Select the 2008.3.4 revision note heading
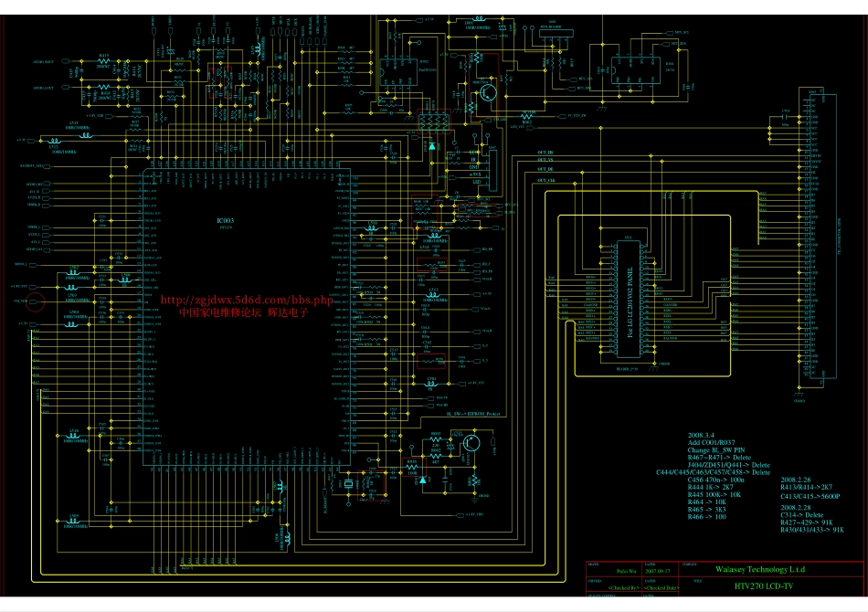This screenshot has width=868, height=612. tap(702, 434)
